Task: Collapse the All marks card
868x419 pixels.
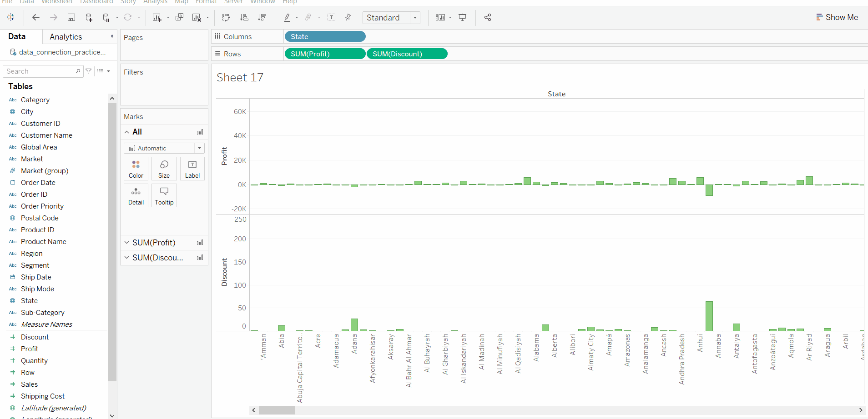Action: 126,132
